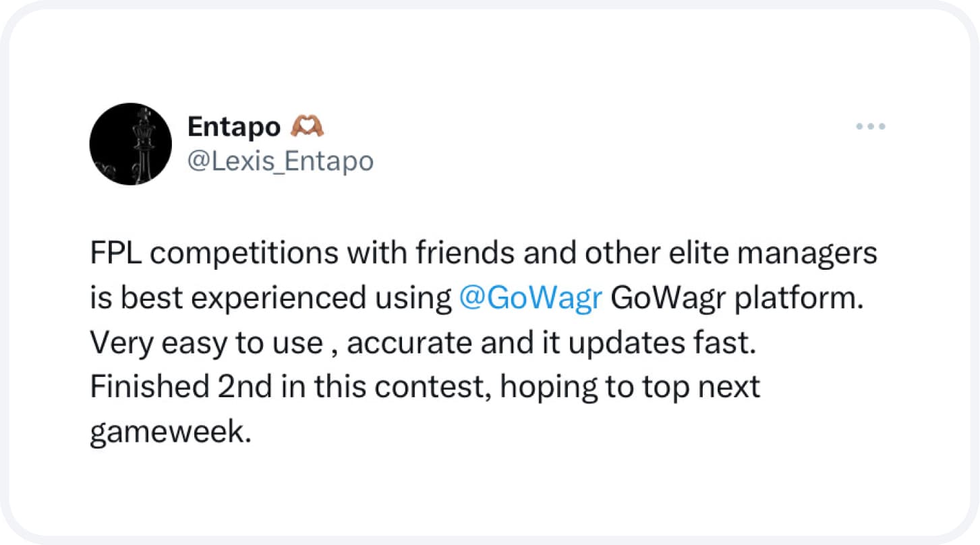This screenshot has height=545, width=980.
Task: Click the chess king profile avatar
Action: point(131,144)
